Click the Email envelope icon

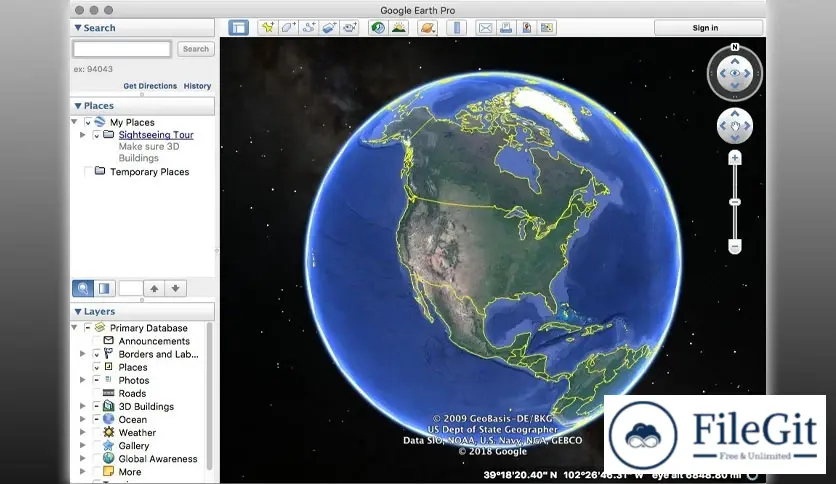point(485,28)
